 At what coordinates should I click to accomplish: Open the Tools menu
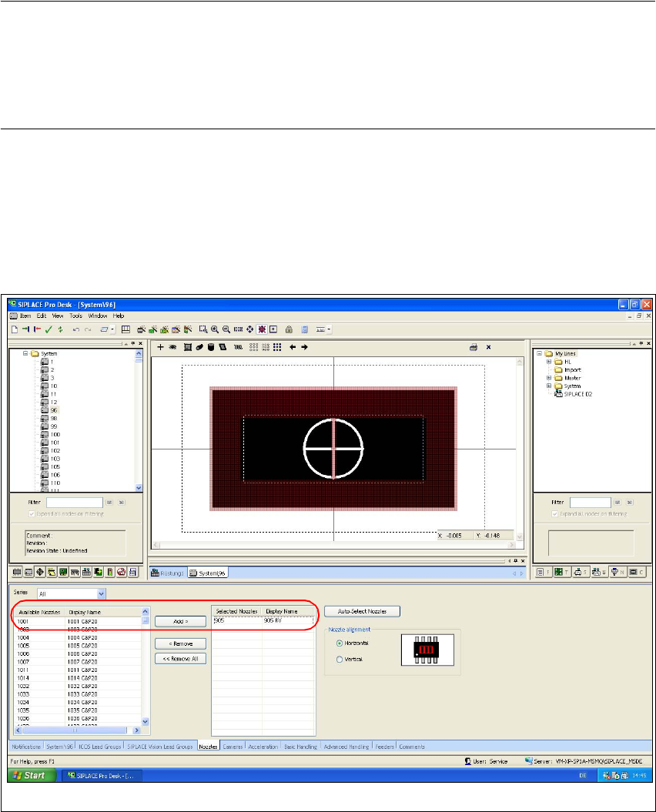click(x=75, y=316)
